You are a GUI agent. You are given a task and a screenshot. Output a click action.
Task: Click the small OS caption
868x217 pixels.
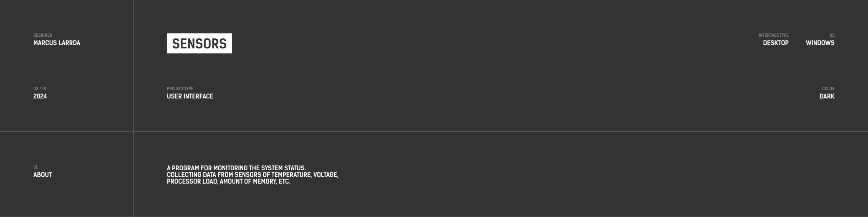[x=832, y=35]
